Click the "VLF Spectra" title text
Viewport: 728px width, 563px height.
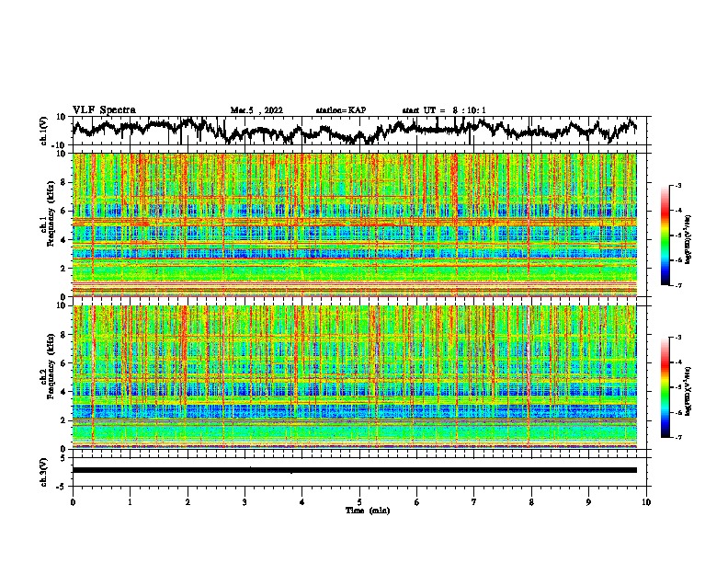104,110
